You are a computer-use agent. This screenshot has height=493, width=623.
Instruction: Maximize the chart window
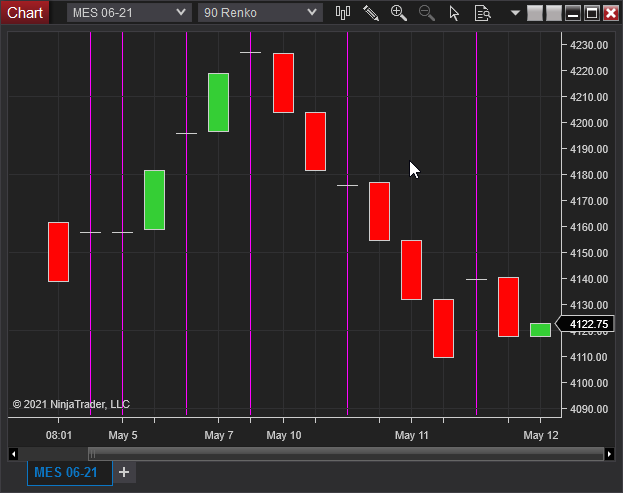click(592, 13)
